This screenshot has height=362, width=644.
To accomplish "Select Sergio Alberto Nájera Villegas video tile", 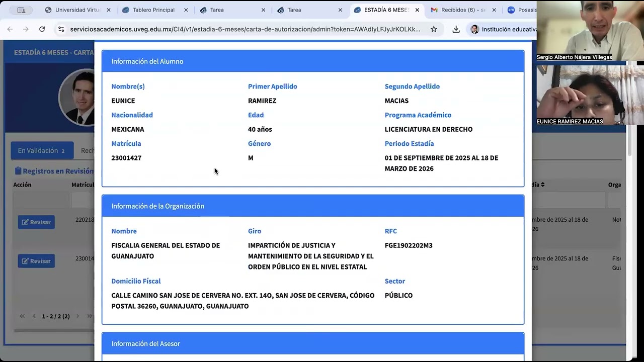I will pos(590,30).
